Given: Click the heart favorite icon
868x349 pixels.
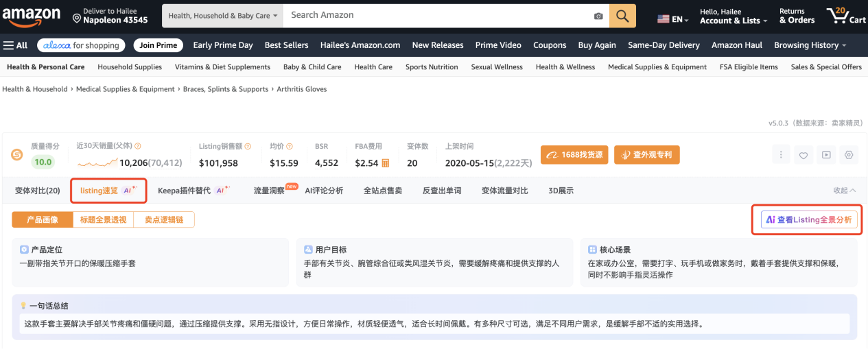Looking at the screenshot, I should coord(804,155).
